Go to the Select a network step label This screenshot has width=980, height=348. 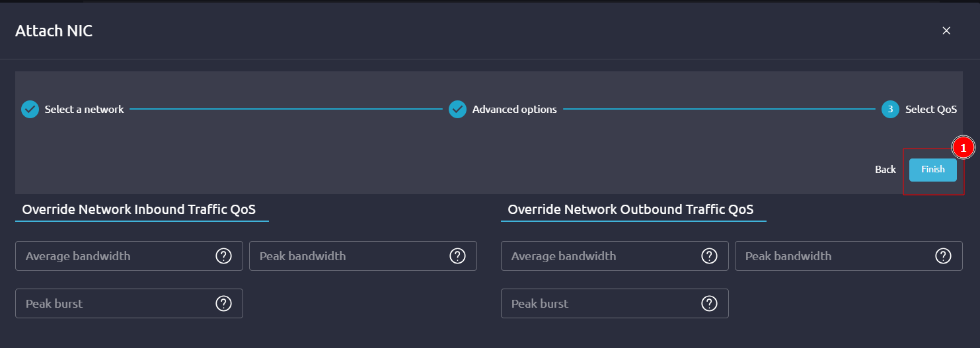(84, 110)
